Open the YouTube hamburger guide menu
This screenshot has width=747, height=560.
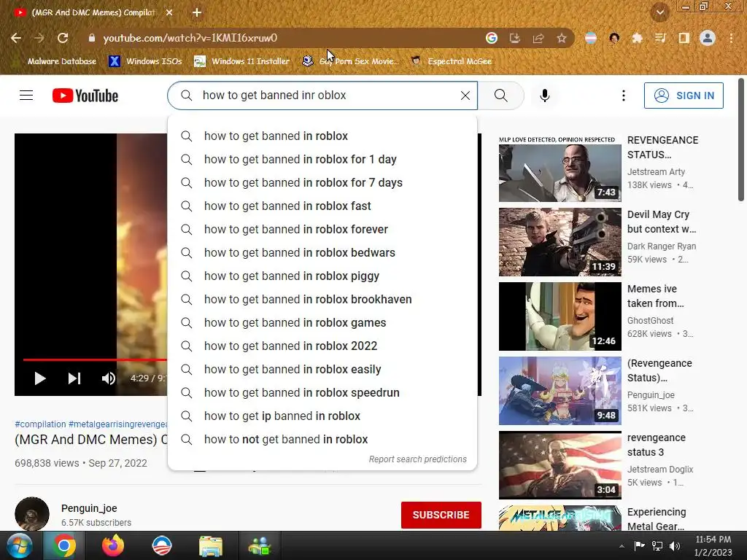(x=26, y=96)
